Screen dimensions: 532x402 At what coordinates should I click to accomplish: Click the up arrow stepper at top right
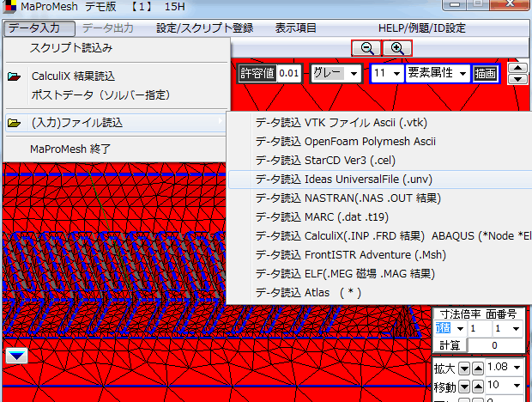517,68
